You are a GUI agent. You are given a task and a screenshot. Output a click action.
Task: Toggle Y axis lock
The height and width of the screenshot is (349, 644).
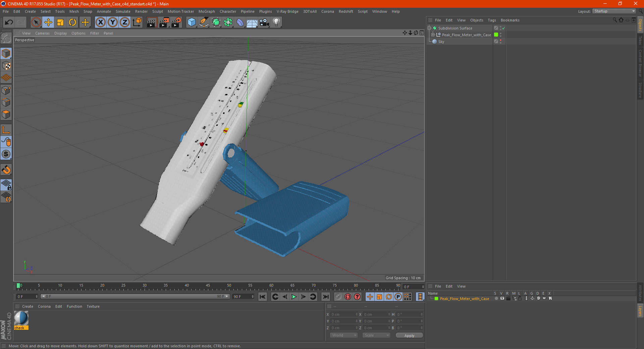click(113, 22)
